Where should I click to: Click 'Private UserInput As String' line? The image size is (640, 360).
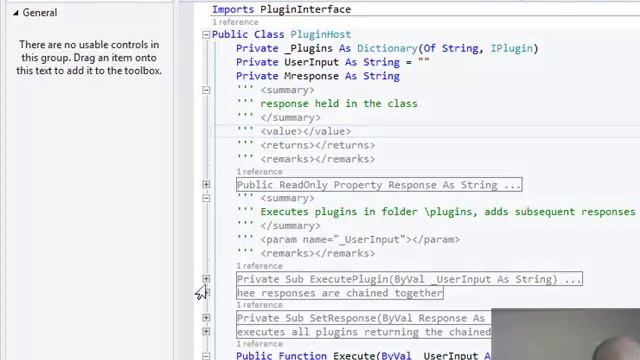333,62
